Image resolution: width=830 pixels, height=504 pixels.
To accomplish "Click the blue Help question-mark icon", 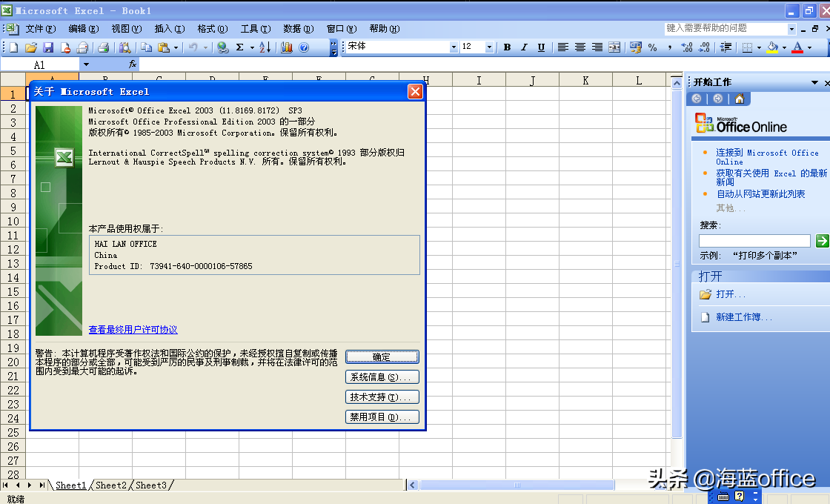I will [304, 47].
